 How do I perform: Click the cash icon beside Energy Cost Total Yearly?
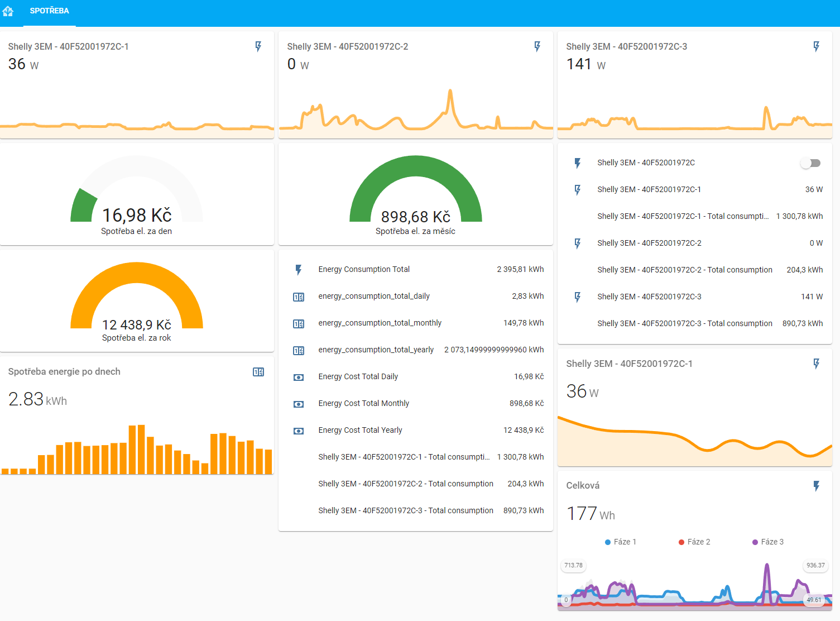pos(299,431)
